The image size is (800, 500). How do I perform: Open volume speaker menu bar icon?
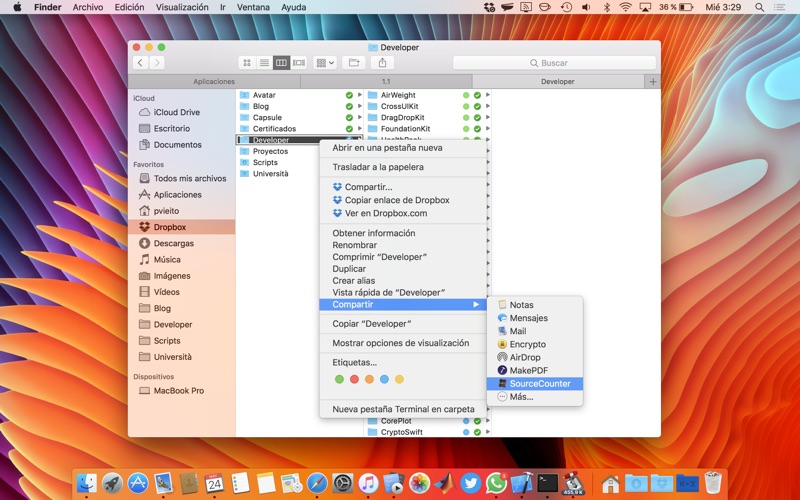point(586,7)
